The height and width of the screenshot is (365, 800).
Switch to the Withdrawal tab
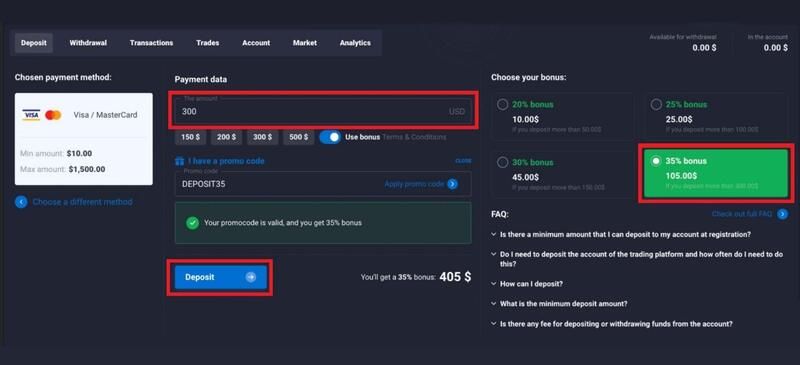(x=88, y=43)
